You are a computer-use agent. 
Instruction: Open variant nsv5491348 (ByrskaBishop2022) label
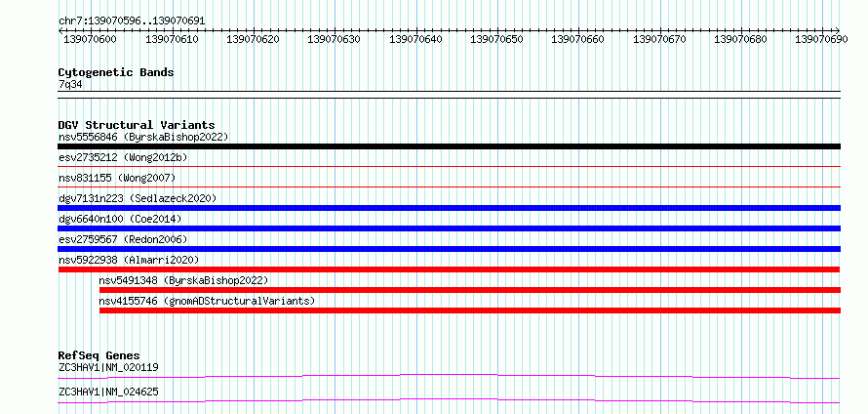coord(183,280)
